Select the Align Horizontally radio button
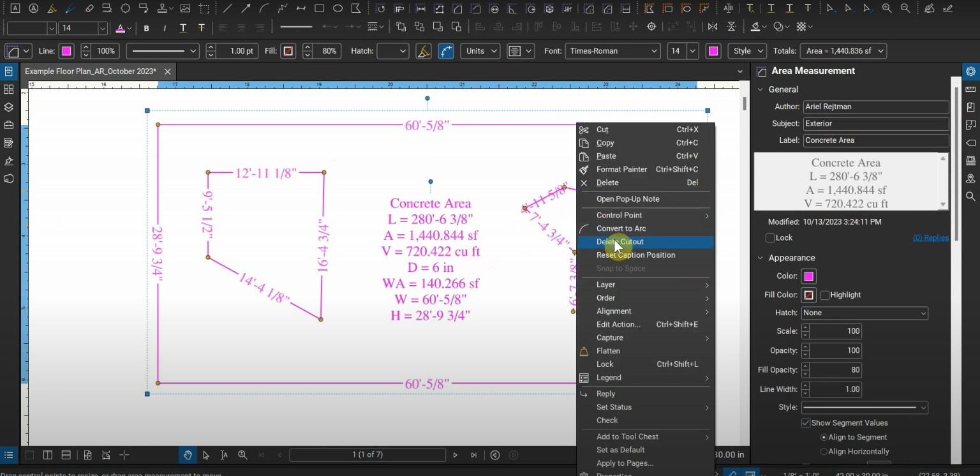The image size is (980, 476). (824, 451)
